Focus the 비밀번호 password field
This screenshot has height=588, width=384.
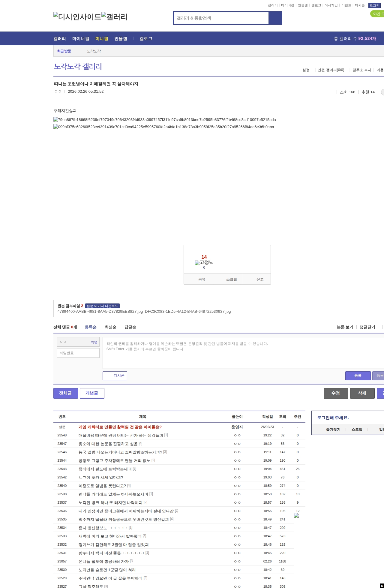tap(78, 353)
